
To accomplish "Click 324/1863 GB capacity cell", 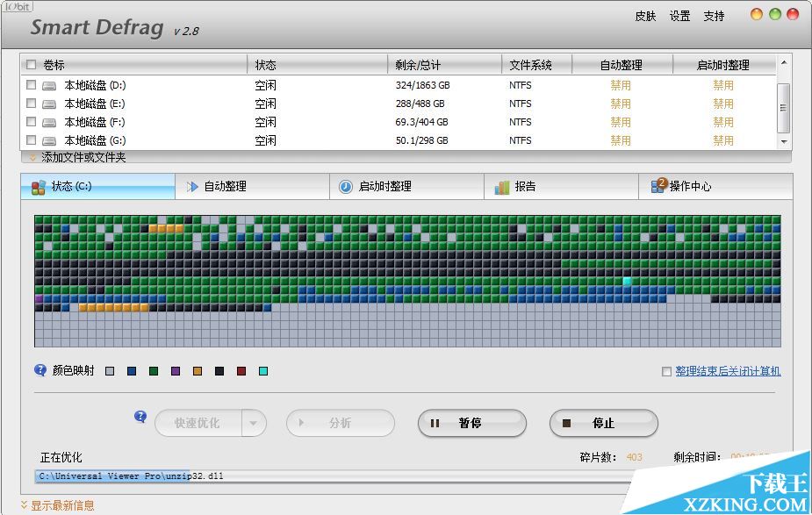I will pyautogui.click(x=422, y=85).
